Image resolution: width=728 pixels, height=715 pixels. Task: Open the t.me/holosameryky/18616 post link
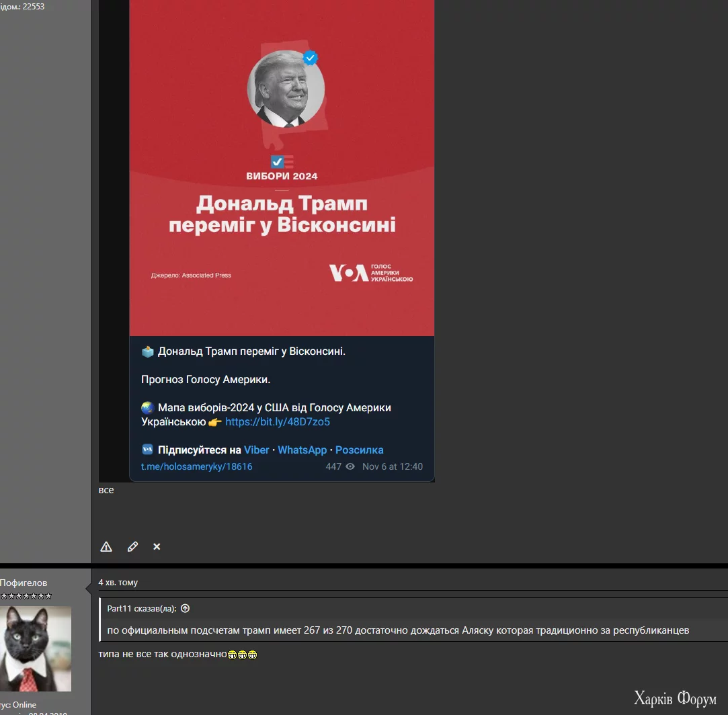coord(196,466)
